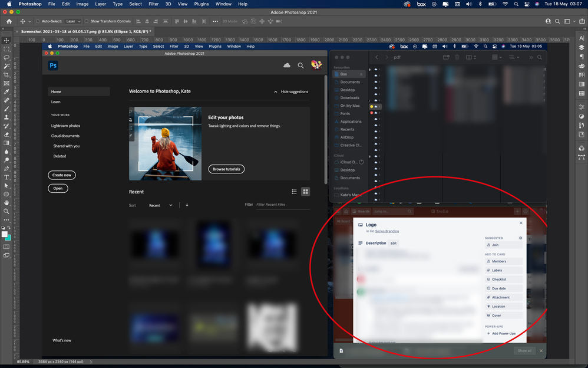The width and height of the screenshot is (588, 368).
Task: Close the Screenshot 2021-05-18 document tab
Action: coord(16,31)
